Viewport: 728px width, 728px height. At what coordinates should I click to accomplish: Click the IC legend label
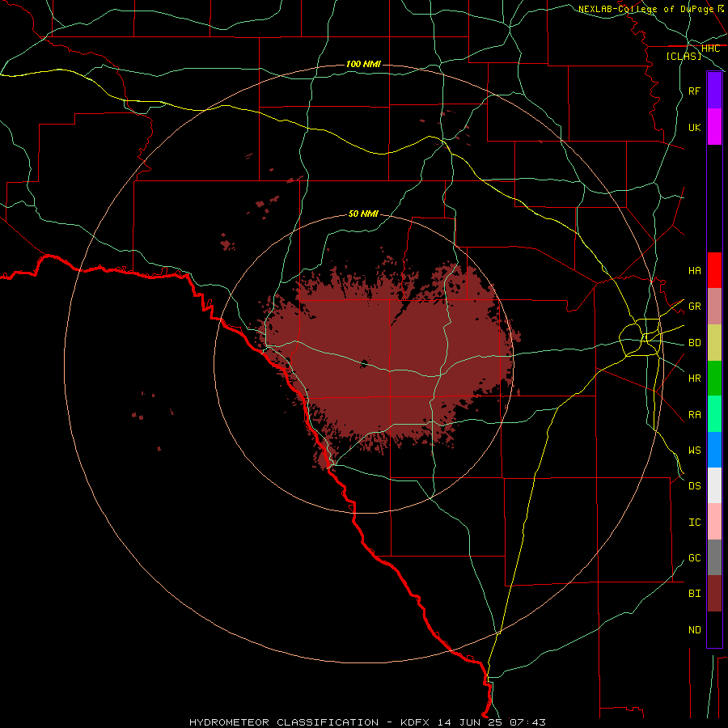pyautogui.click(x=694, y=523)
